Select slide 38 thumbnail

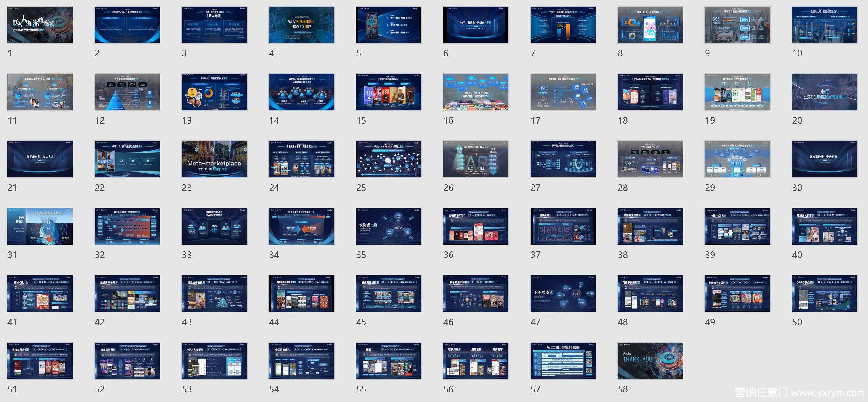point(650,226)
